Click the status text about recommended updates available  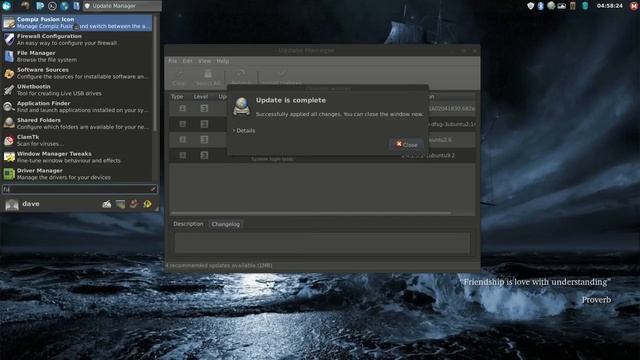pos(219,265)
